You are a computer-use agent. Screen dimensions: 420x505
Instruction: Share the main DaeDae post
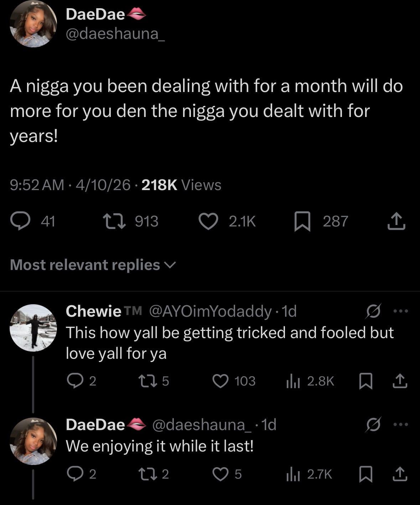coord(396,221)
